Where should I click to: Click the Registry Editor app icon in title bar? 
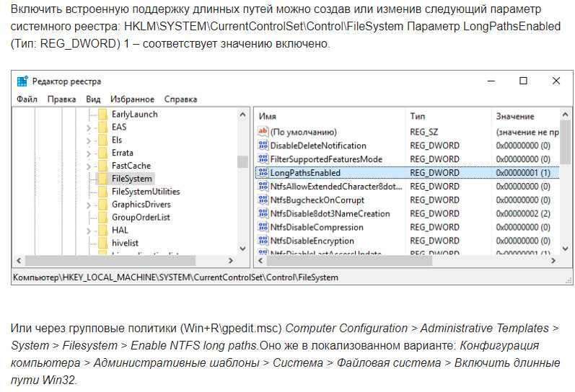coord(22,81)
